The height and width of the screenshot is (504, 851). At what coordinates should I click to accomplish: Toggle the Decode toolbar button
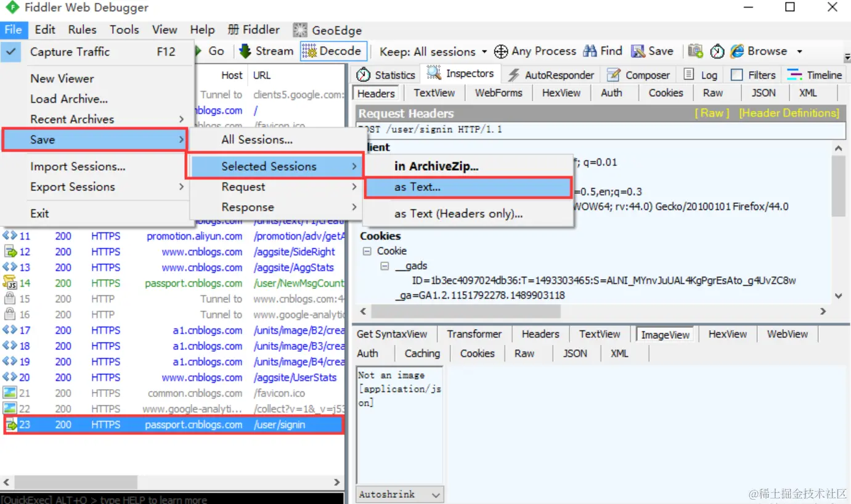[333, 51]
